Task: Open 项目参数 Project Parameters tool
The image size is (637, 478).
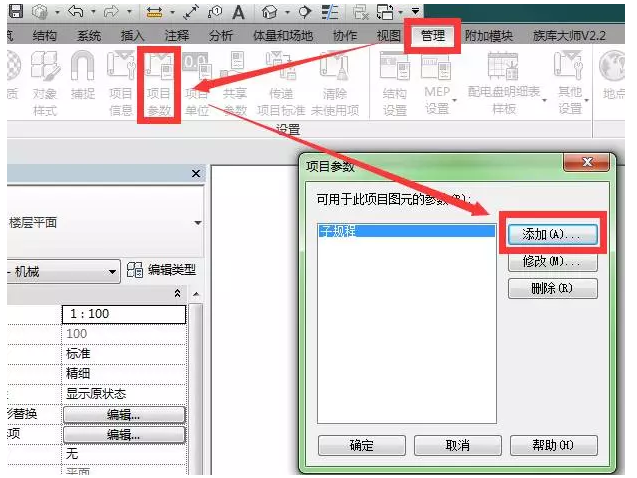Action: (x=159, y=84)
